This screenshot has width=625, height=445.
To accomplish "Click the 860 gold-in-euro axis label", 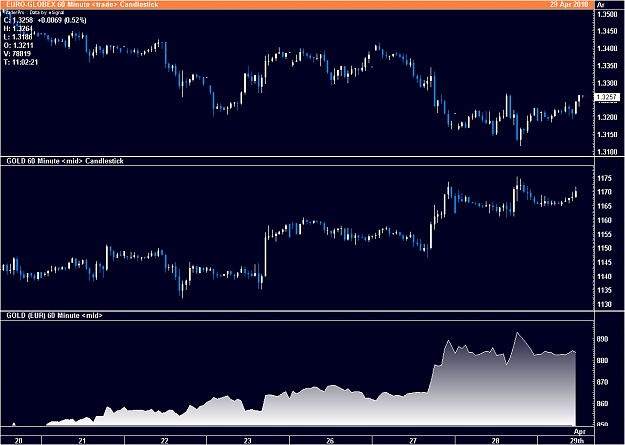I will click(603, 404).
